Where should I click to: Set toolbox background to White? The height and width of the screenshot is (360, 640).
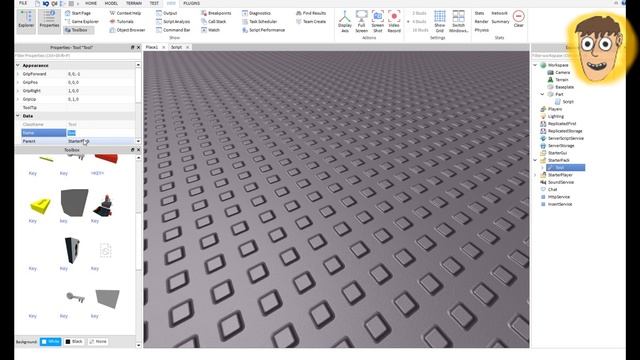pos(51,342)
